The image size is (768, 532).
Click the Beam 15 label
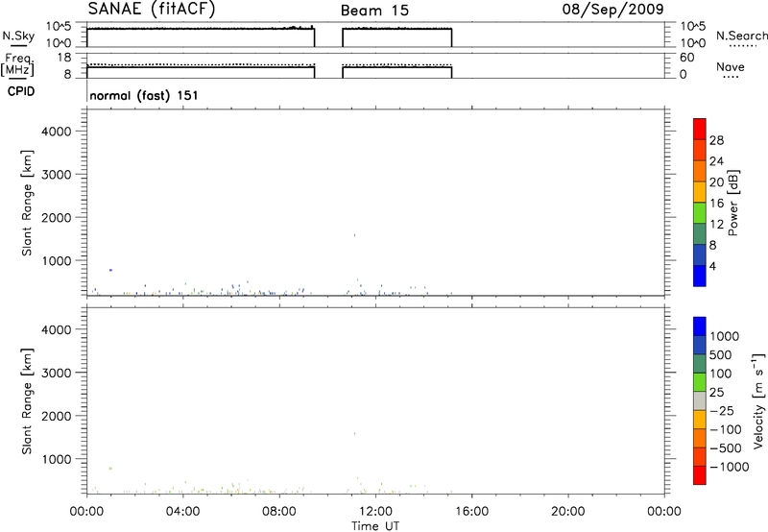click(x=374, y=11)
